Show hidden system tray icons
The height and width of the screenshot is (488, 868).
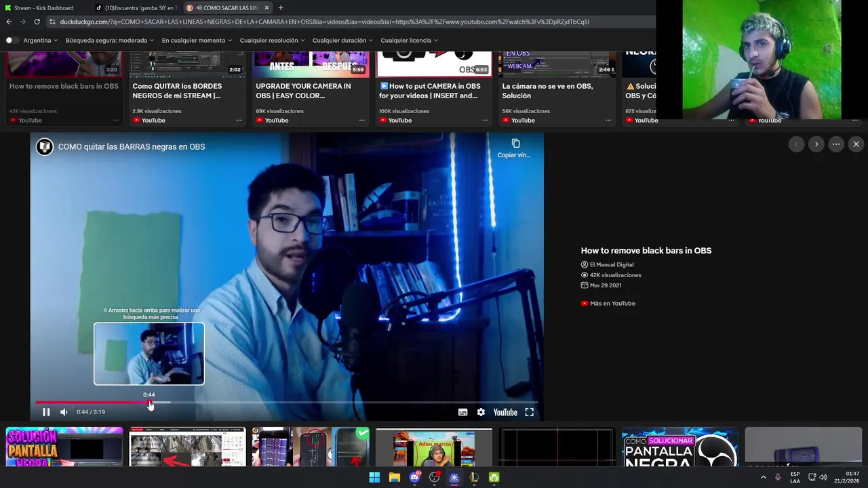763,477
